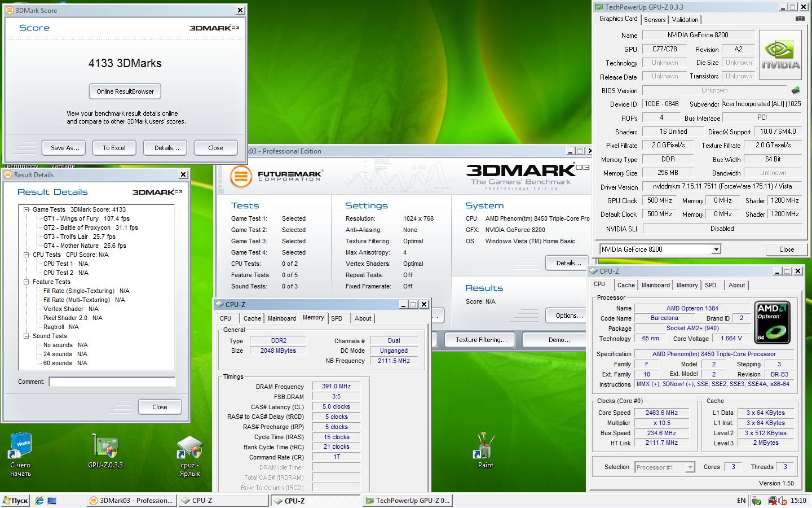The width and height of the screenshot is (812, 508).
Task: Launch Internet Explorer from quick launch
Action: [x=39, y=501]
